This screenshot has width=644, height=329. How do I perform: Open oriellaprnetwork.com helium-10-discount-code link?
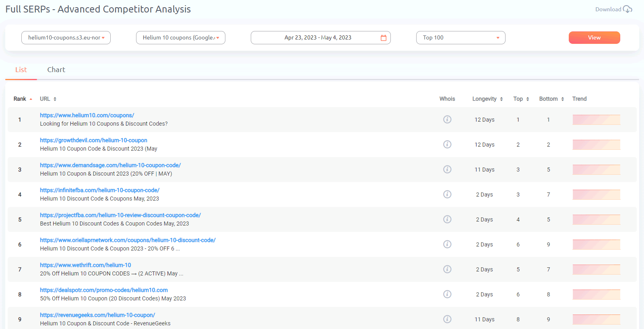(128, 240)
